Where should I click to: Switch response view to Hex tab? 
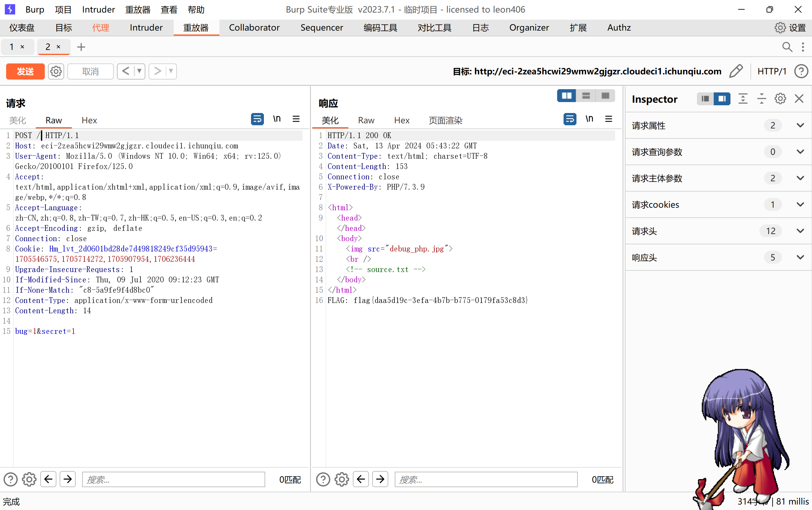402,120
